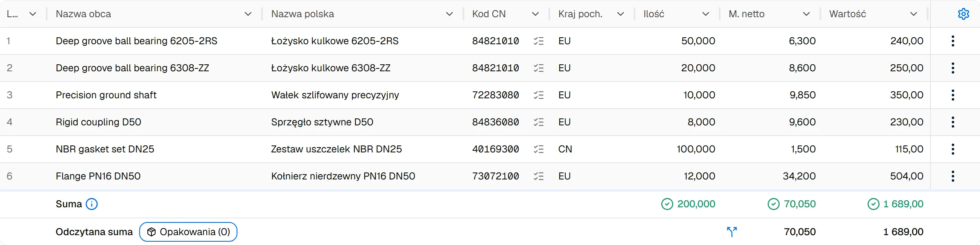Click green check icon beside 200,000 total
Viewport: 980px width, 245px height.
tap(667, 204)
